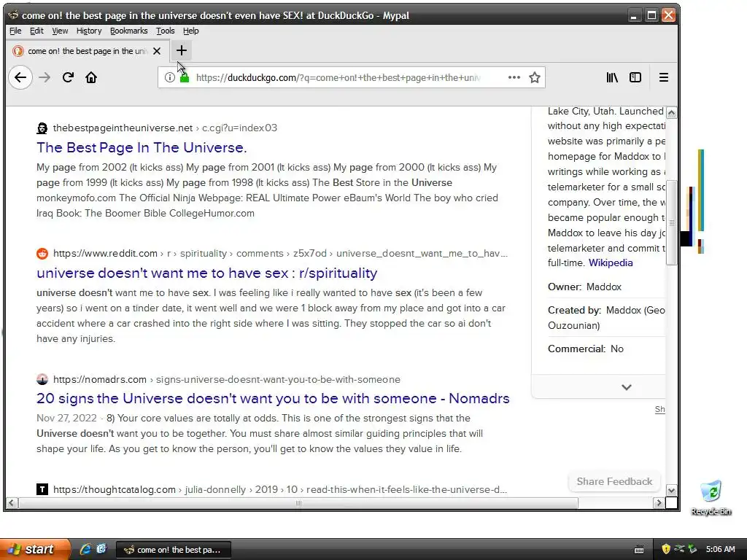
Task: Follow the Wikipedia link in info panel
Action: coord(611,262)
